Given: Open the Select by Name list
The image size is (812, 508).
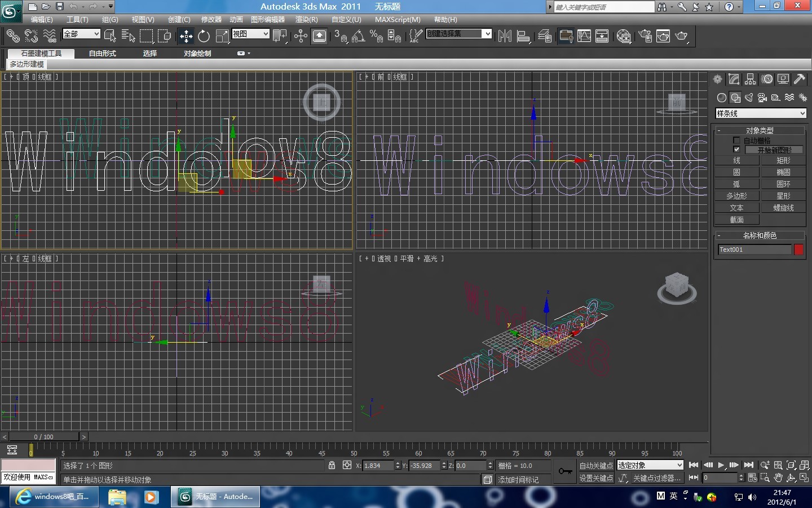Looking at the screenshot, I should [x=128, y=36].
